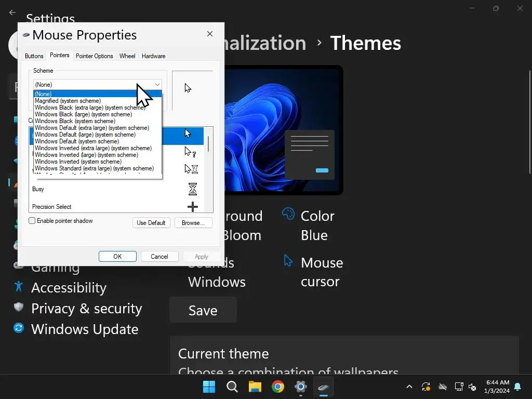Click the Windows Update sync icon
The height and width of the screenshot is (399, 532).
19,328
